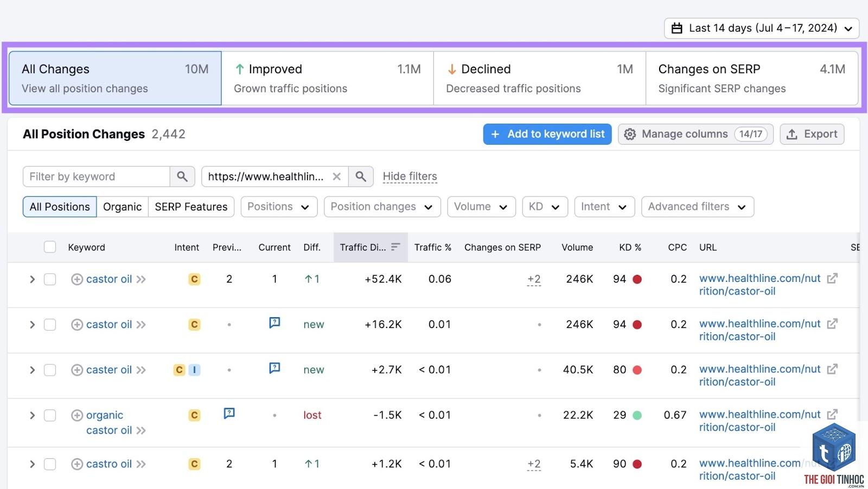Viewport: 868px width, 489px height.
Task: Clear the healthline URL filter with X
Action: 336,176
